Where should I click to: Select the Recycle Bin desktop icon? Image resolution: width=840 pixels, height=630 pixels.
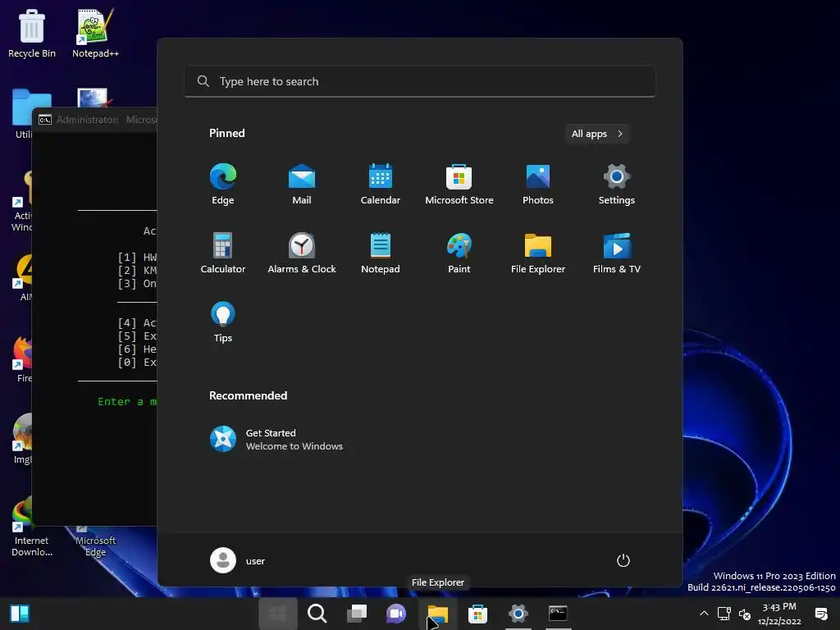[x=32, y=33]
